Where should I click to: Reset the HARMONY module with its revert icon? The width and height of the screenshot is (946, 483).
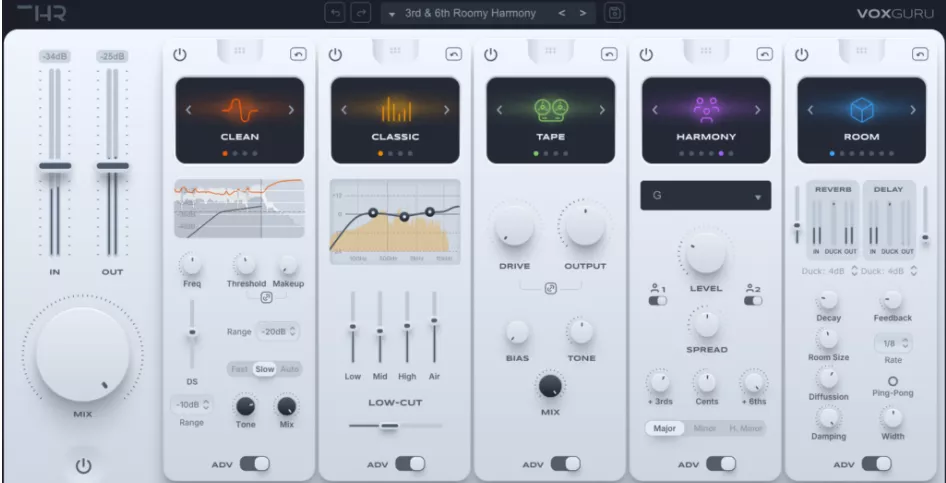coord(764,54)
